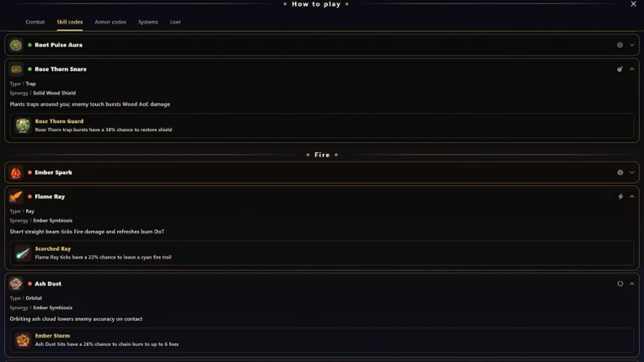Click the lightning ray type icon on Flame Ray row

coord(620,197)
